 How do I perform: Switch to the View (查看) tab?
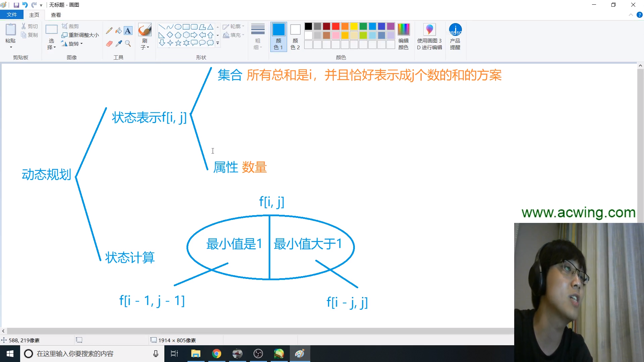(56, 15)
